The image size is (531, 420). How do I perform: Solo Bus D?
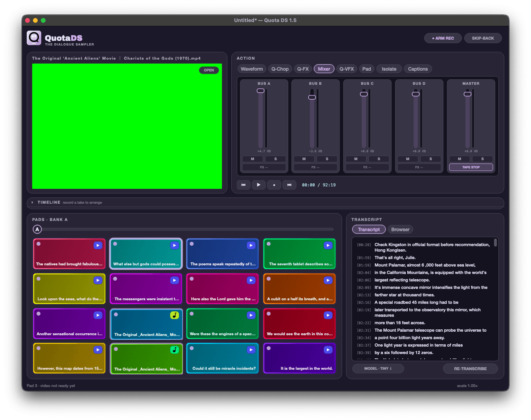[430, 159]
